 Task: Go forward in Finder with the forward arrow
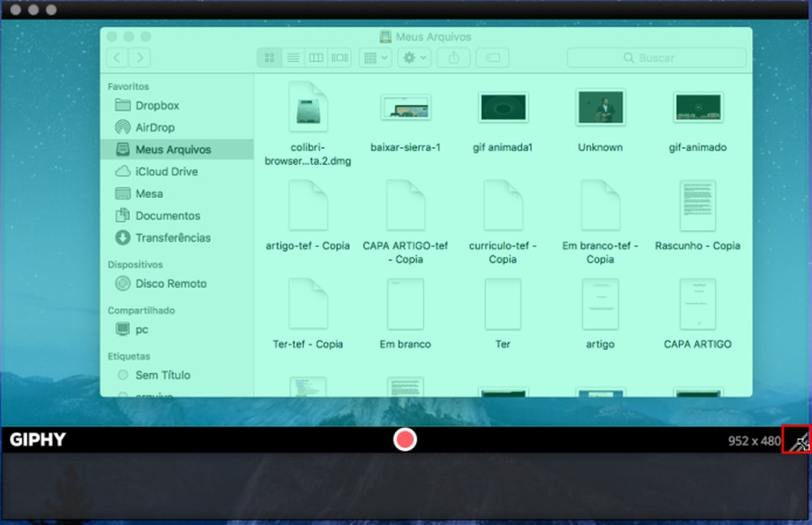pos(140,58)
